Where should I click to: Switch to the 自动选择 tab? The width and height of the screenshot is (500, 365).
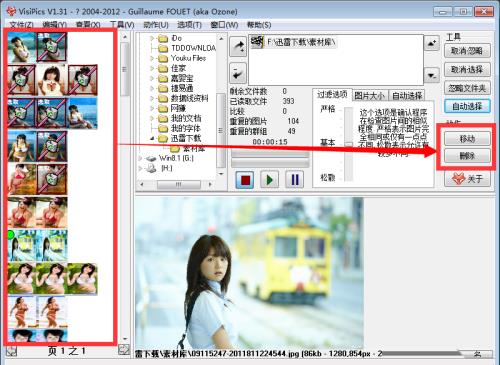[x=407, y=96]
